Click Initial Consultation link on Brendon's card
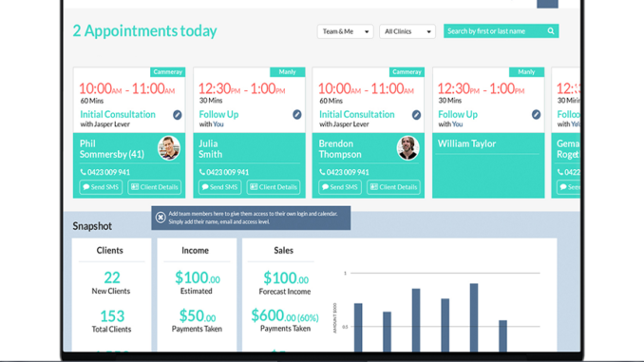 (x=357, y=114)
